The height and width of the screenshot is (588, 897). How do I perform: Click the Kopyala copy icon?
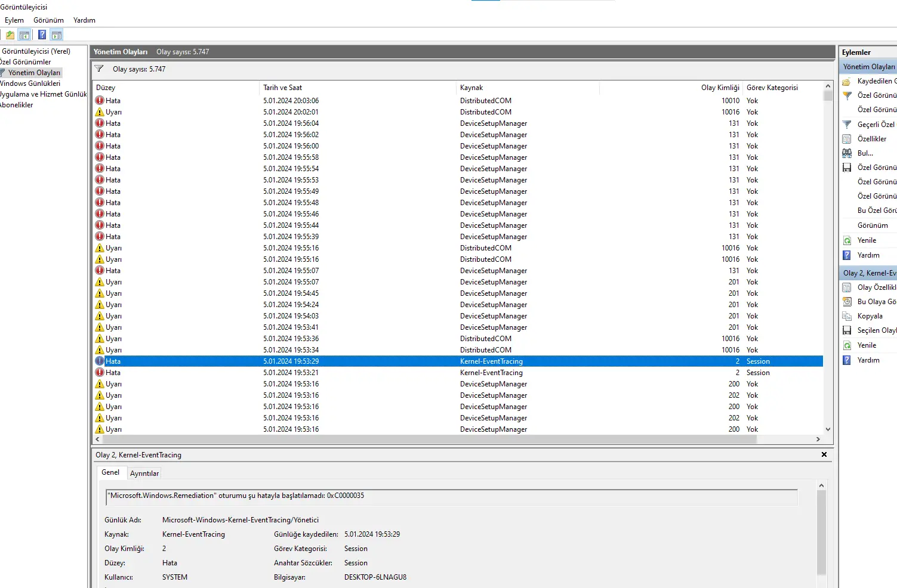click(x=847, y=316)
